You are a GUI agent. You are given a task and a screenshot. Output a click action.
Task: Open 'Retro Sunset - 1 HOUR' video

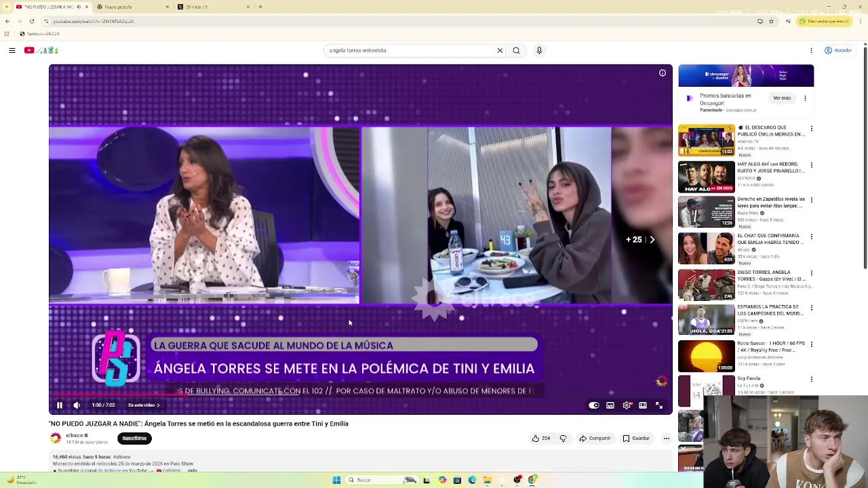click(706, 356)
